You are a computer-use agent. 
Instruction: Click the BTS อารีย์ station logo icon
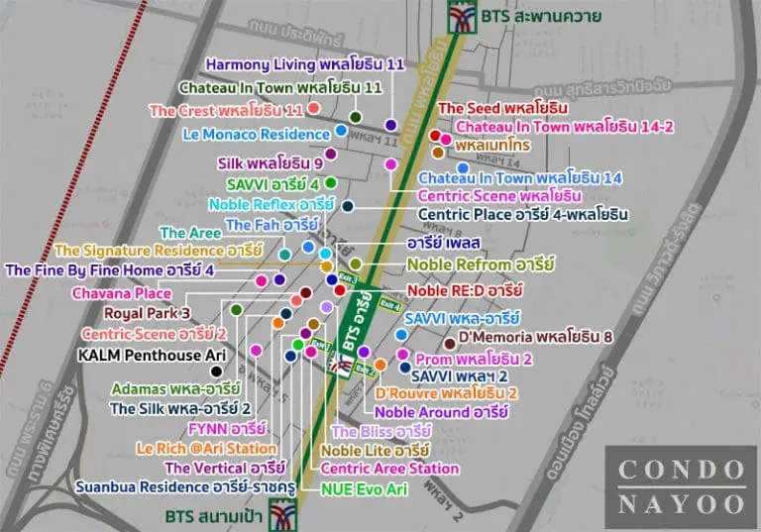[x=339, y=366]
